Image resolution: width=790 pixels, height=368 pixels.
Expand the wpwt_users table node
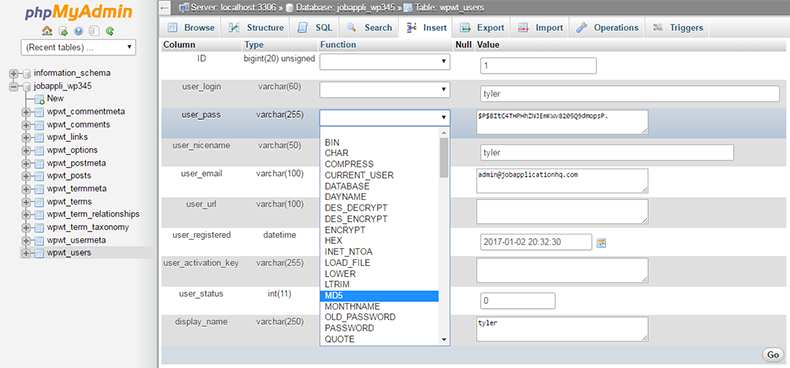(x=26, y=253)
